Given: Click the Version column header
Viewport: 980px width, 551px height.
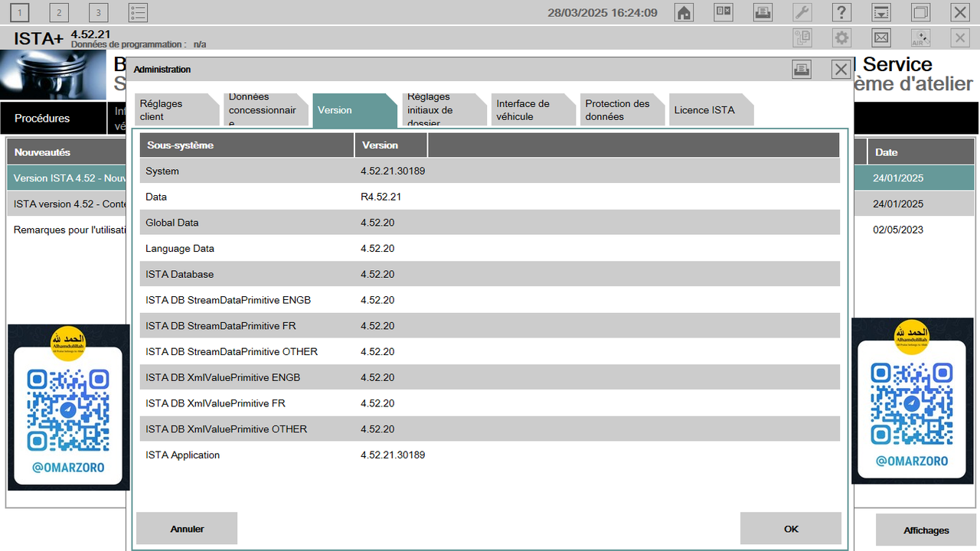Looking at the screenshot, I should point(390,145).
